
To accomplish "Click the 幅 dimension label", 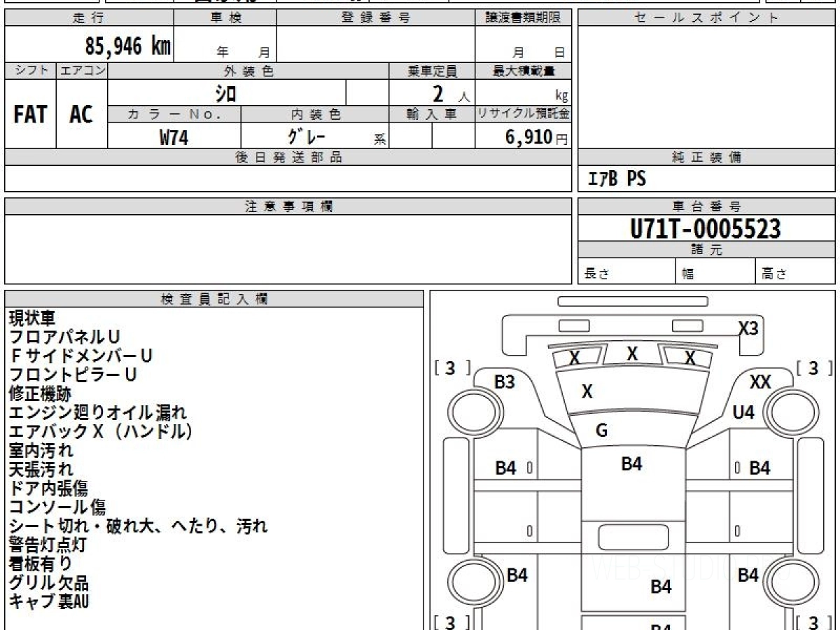I will point(688,274).
